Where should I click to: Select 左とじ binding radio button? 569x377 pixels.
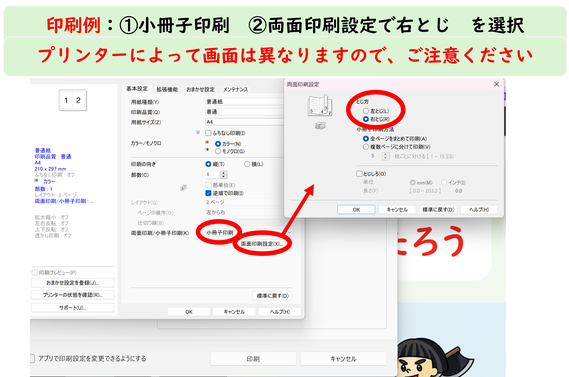pyautogui.click(x=366, y=111)
